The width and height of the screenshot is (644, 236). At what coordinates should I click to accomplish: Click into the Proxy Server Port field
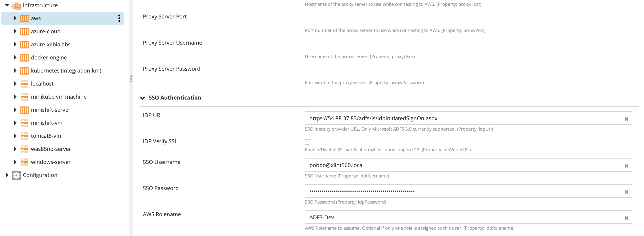point(468,20)
